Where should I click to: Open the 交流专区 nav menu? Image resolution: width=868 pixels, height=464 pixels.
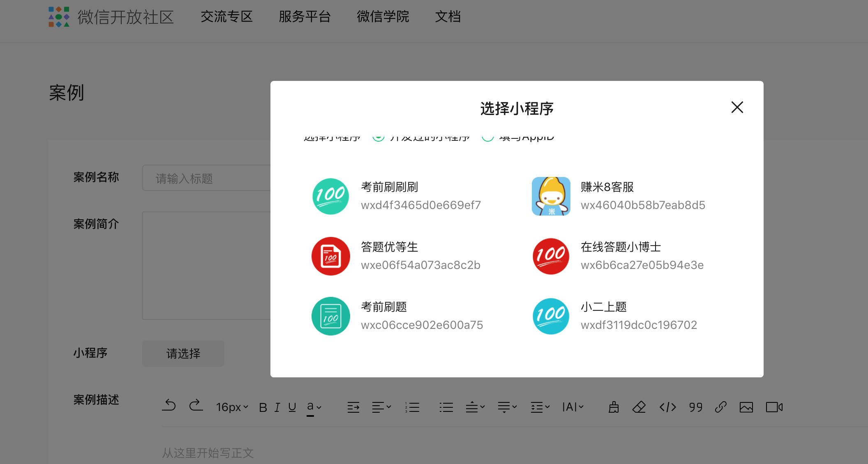[226, 17]
